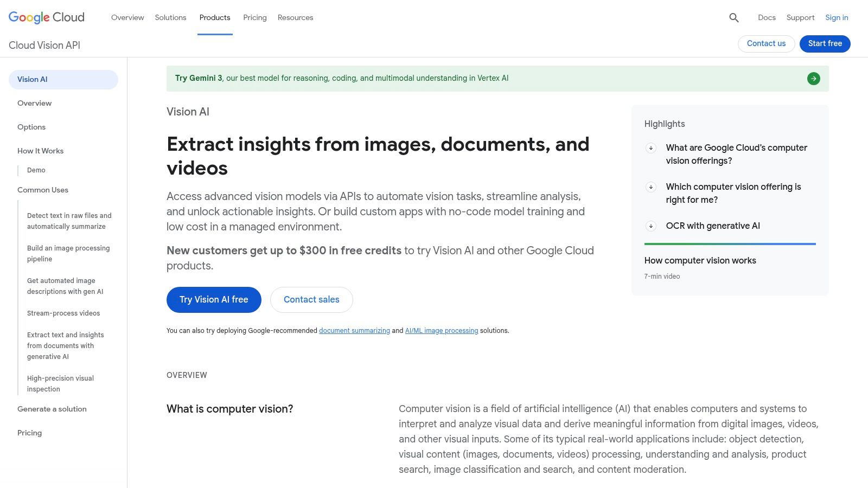Click the 'Try Vision AI free' button
The width and height of the screenshot is (868, 488).
pos(214,299)
